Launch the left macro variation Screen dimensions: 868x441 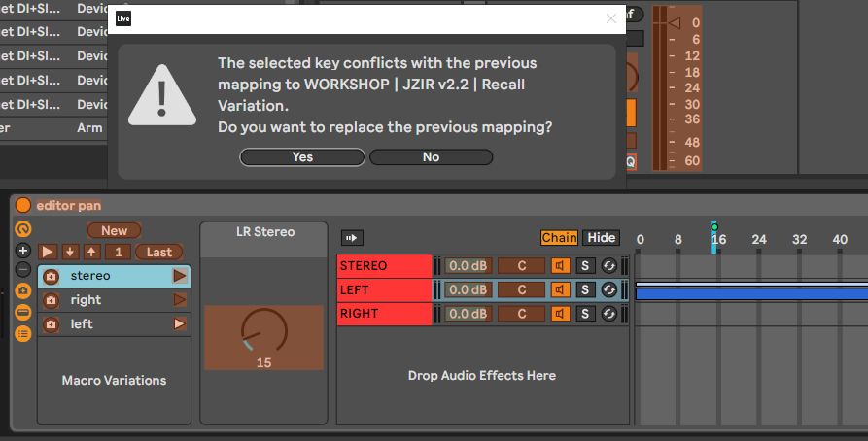180,323
